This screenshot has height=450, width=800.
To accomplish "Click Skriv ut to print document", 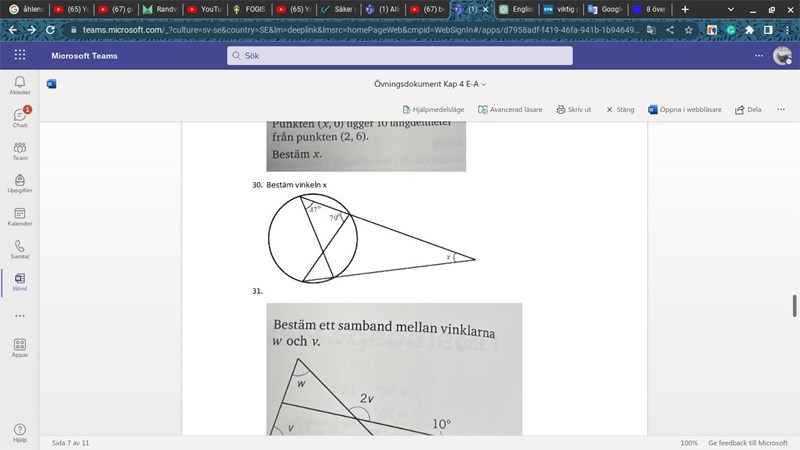I will [x=574, y=109].
